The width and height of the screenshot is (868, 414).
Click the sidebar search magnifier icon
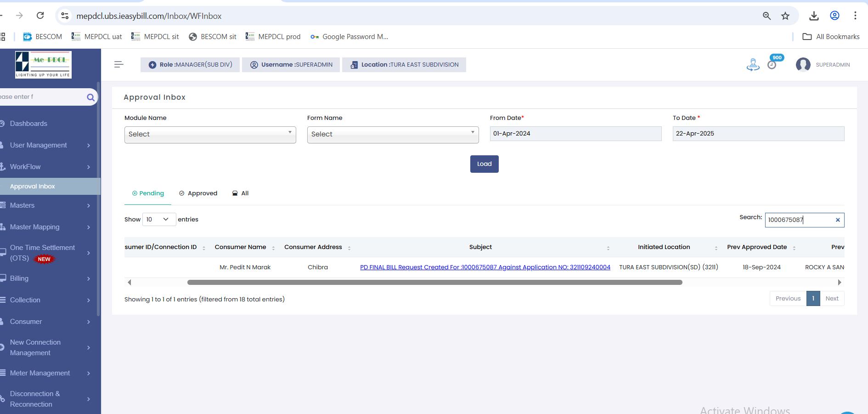[x=90, y=97]
